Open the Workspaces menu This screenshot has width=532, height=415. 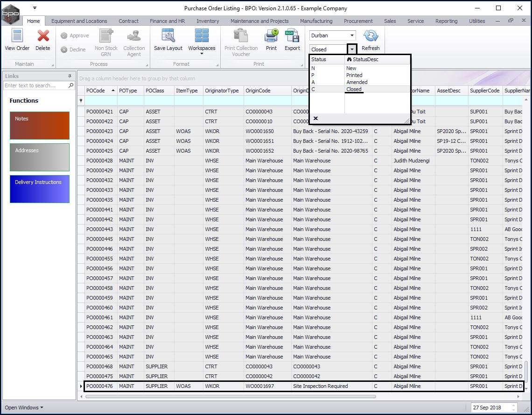click(x=202, y=40)
